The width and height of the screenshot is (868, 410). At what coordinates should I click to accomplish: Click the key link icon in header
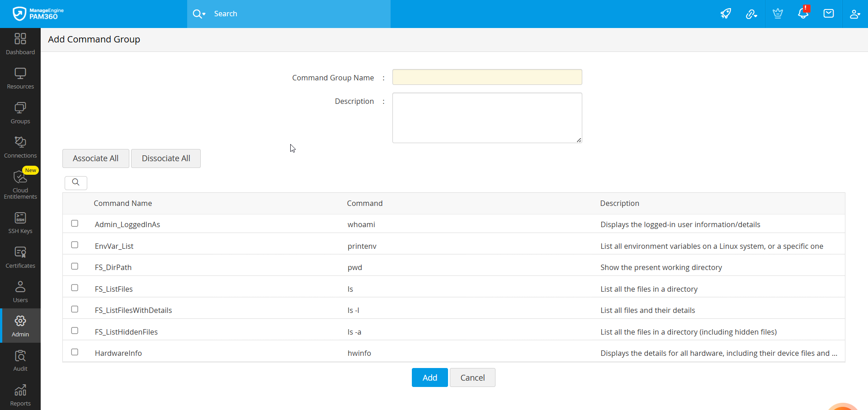pos(751,14)
